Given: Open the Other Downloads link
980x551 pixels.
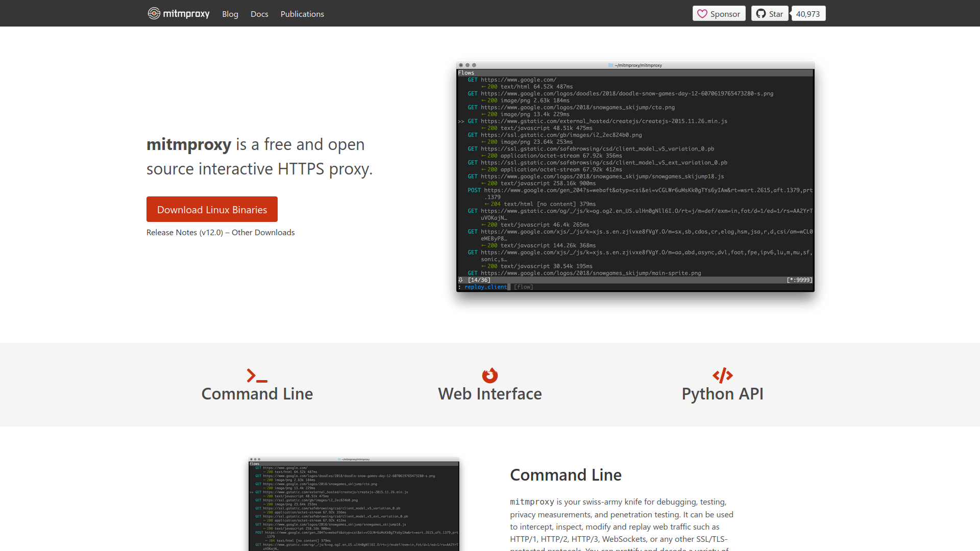Looking at the screenshot, I should pyautogui.click(x=263, y=232).
